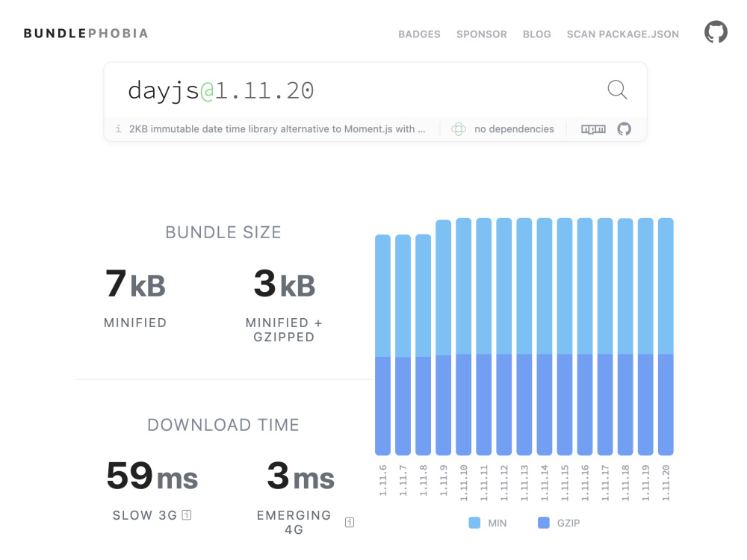The image size is (747, 560).
Task: Select the 1.11.17 version bar
Action: [605, 336]
